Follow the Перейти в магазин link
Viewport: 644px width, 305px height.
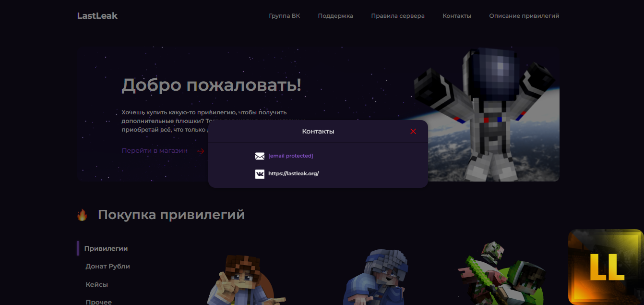coord(155,150)
